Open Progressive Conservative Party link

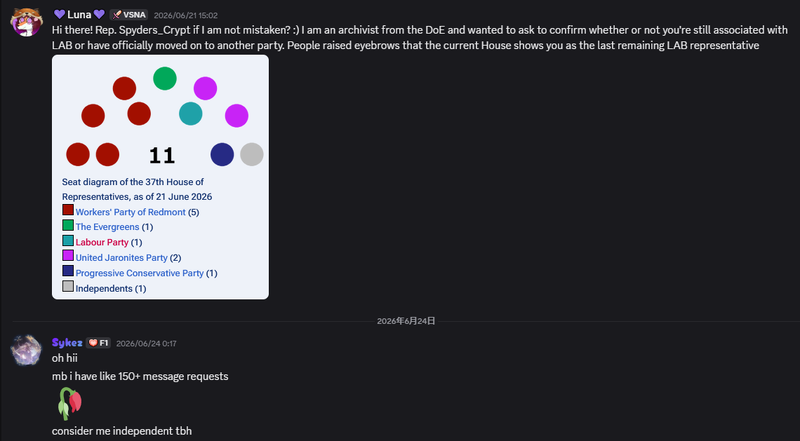[139, 273]
